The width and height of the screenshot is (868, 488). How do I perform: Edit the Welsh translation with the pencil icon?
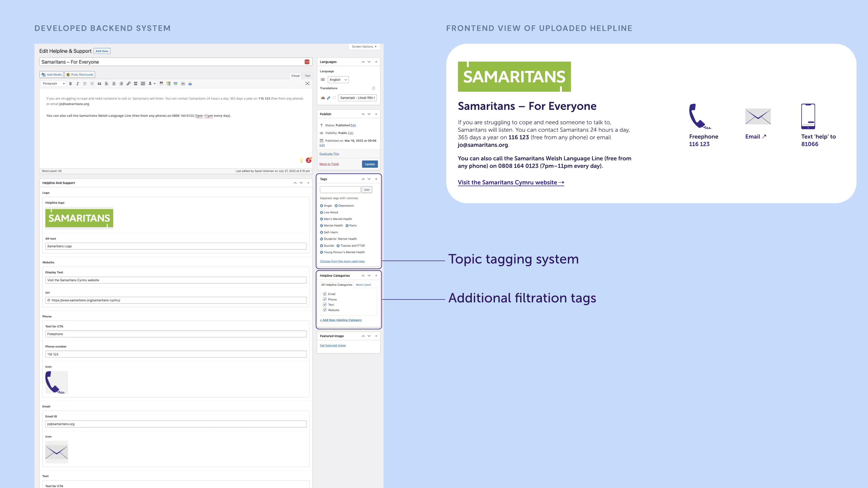[329, 98]
